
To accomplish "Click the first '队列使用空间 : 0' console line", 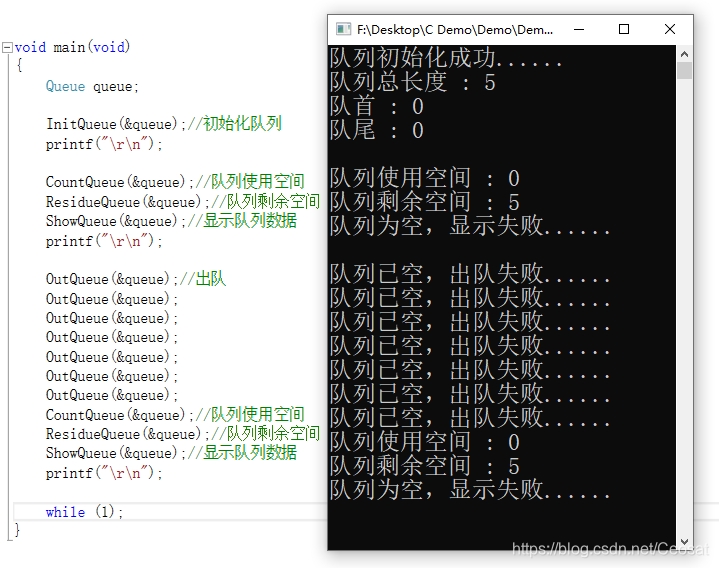I will [x=425, y=178].
